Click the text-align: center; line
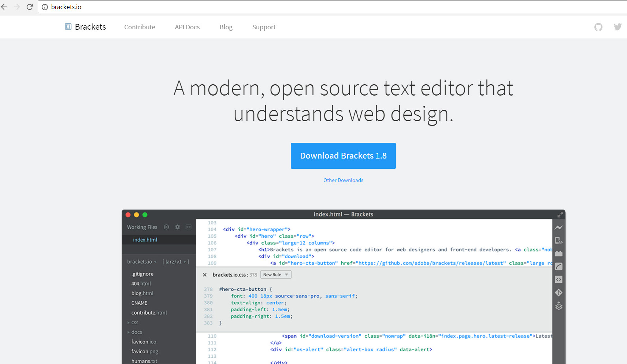The image size is (627, 364). pyautogui.click(x=259, y=303)
